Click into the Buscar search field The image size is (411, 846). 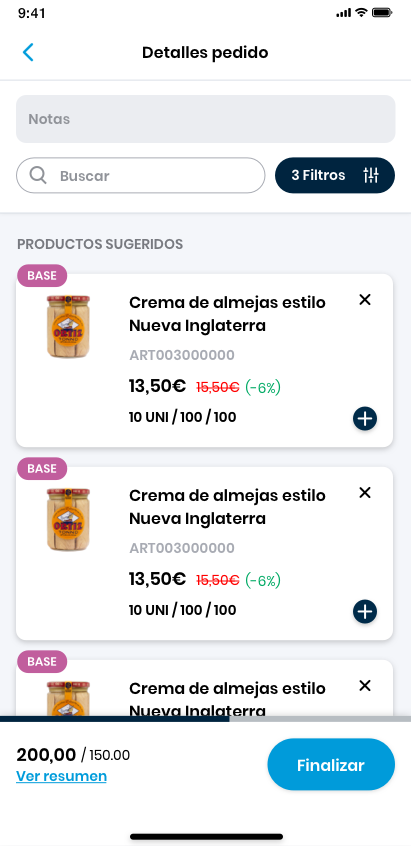[141, 175]
